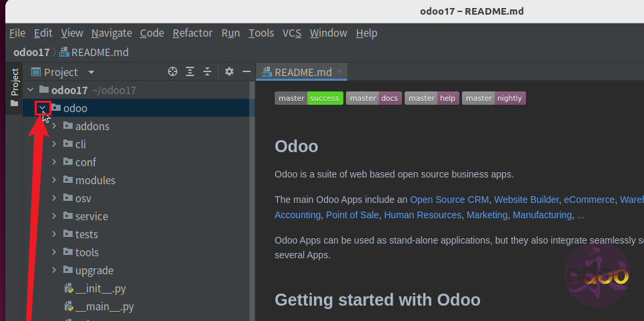Screen dimensions: 644x321
Task: Click the tools folder icon
Action: click(x=68, y=252)
